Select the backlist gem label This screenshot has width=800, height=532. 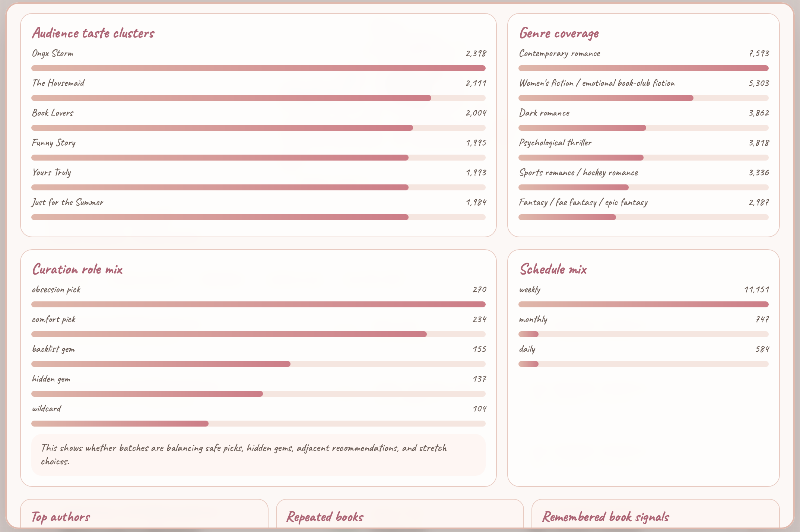click(54, 349)
